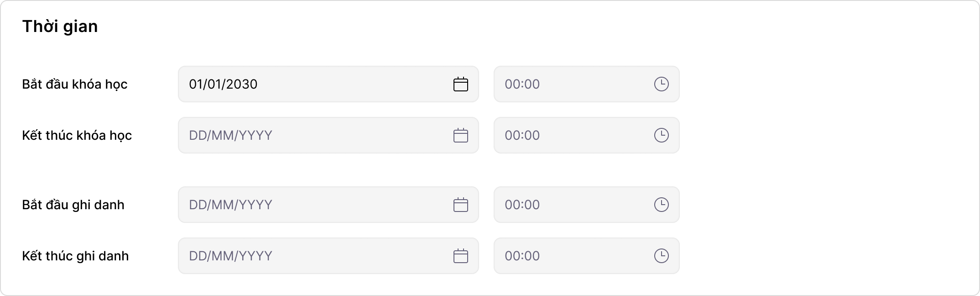The image size is (980, 296).
Task: Open the calendar picker for Bắt đầu khóa học
Action: click(462, 84)
